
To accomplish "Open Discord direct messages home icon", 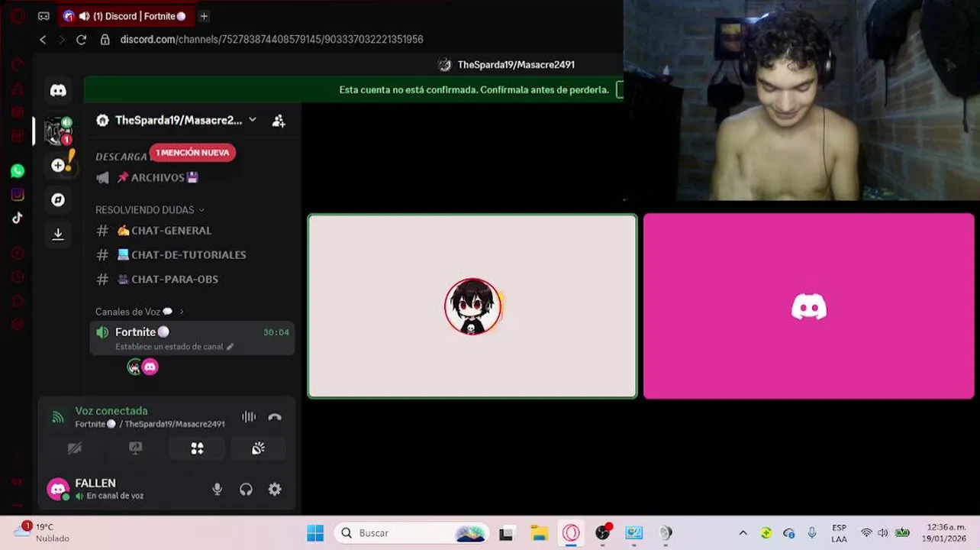I will pos(58,90).
